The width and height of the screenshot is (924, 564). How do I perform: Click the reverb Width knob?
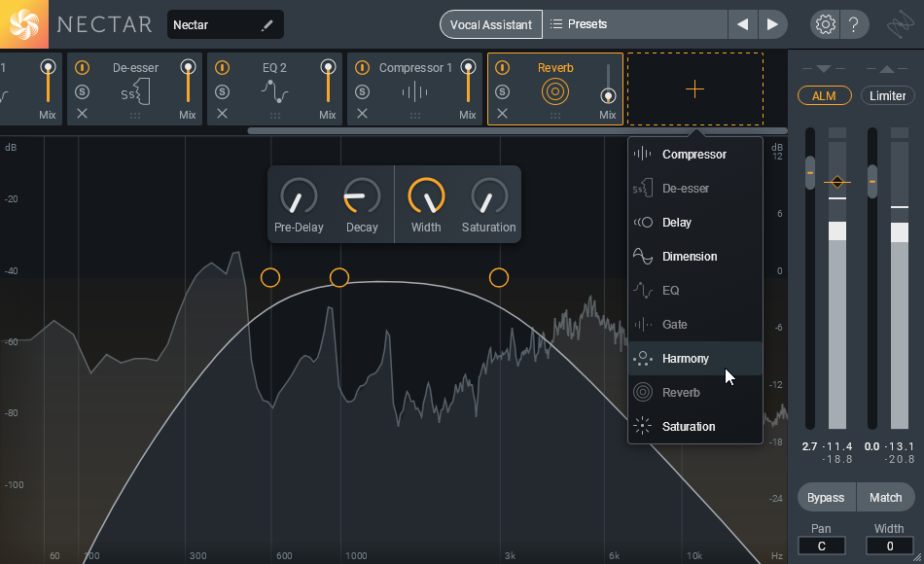pyautogui.click(x=426, y=196)
